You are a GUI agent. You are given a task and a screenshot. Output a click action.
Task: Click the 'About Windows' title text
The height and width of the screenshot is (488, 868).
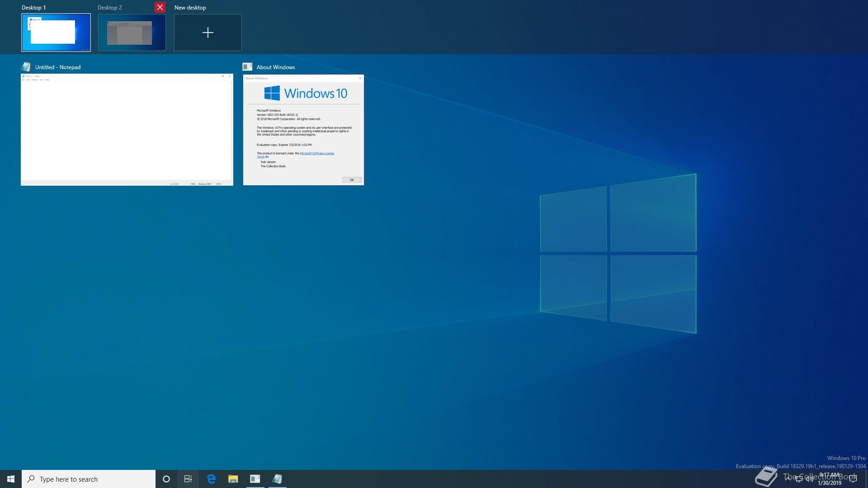[x=276, y=67]
